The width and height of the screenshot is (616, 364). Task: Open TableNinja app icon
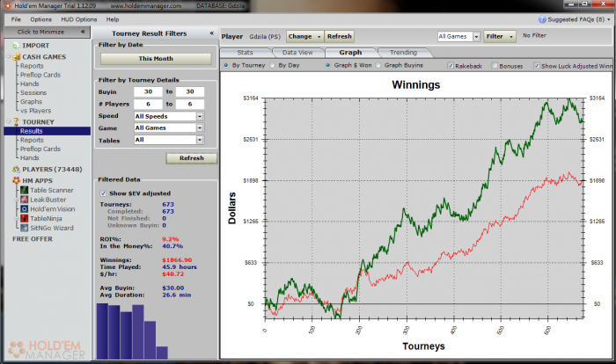pyautogui.click(x=25, y=218)
